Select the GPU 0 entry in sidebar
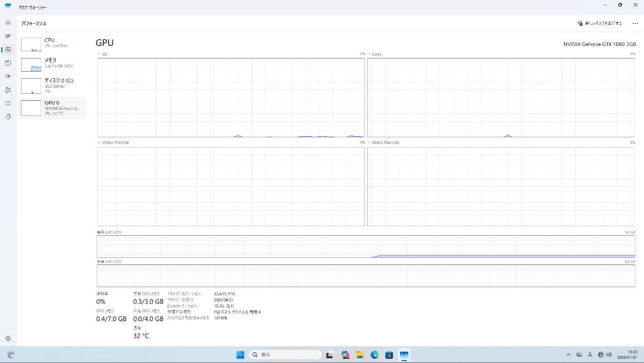The width and height of the screenshot is (644, 363). pos(52,107)
